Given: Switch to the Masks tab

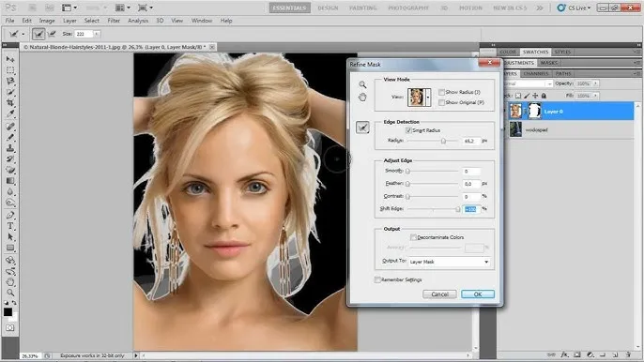Looking at the screenshot, I should click(548, 63).
